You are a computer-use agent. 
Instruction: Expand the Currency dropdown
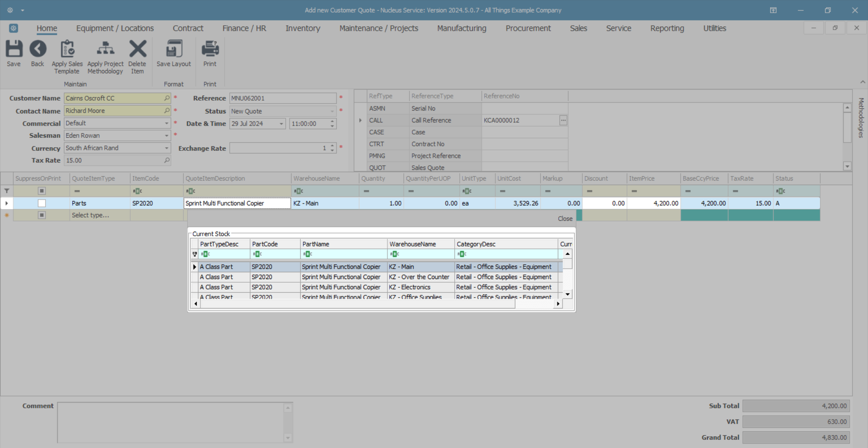click(x=166, y=148)
